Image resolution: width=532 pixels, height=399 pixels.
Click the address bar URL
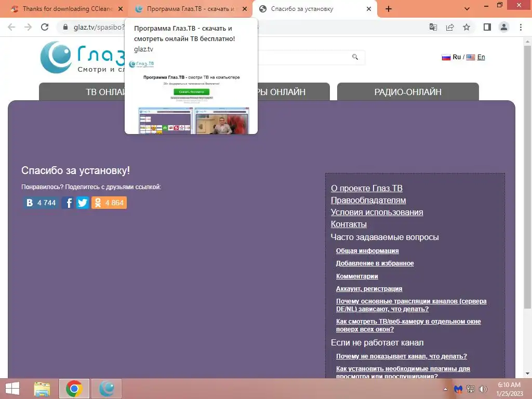click(x=99, y=27)
